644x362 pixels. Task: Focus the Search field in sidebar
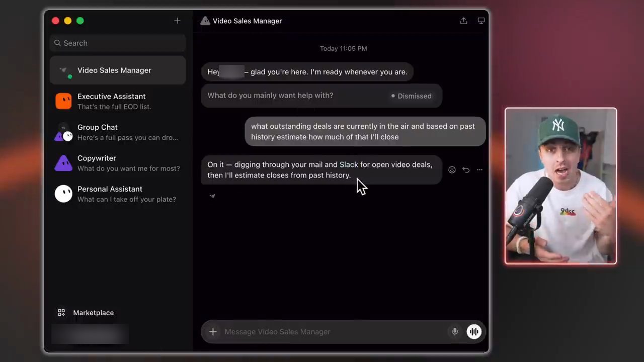(x=118, y=43)
